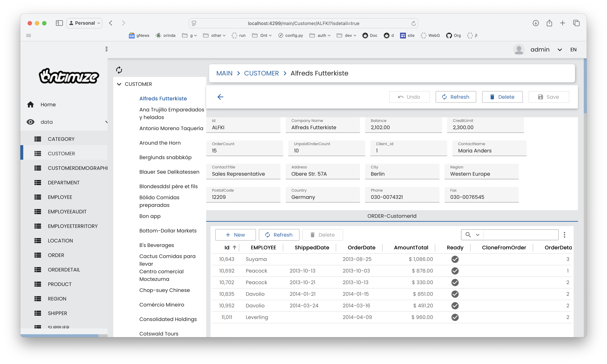Click the sidebar three-dot menu icon

(106, 49)
